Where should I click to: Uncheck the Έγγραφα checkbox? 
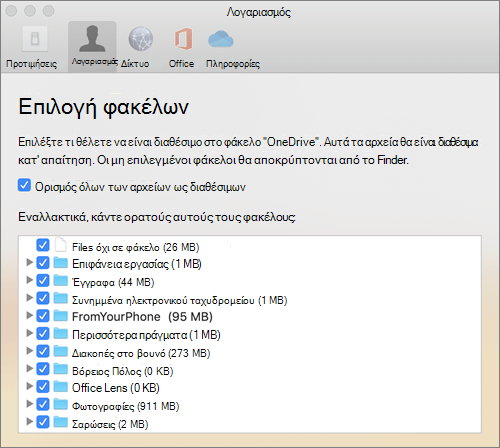[43, 280]
